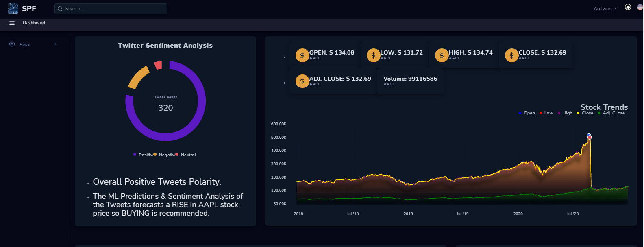Screen dimensions: 644x247
Task: Click the SPF brand title link
Action: [29, 9]
